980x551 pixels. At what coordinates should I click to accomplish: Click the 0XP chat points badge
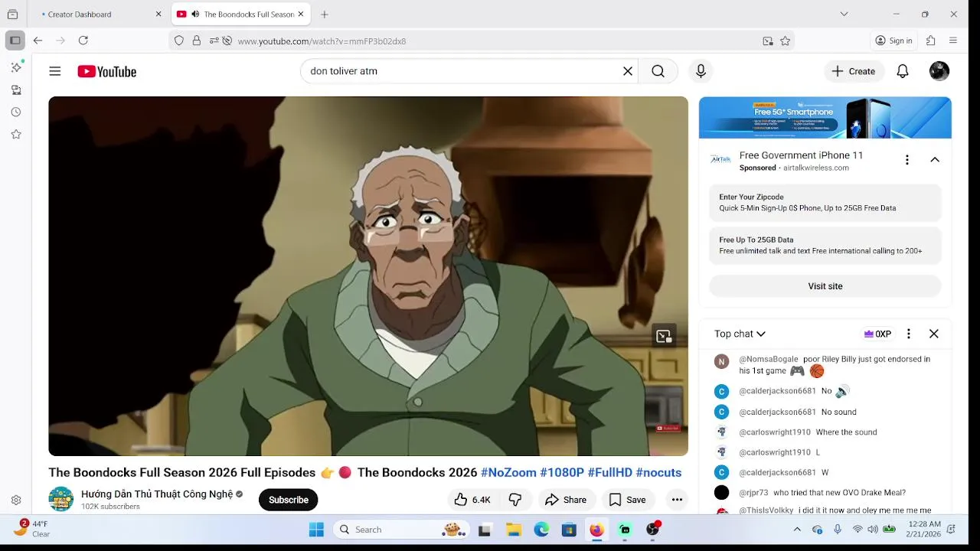tap(877, 334)
